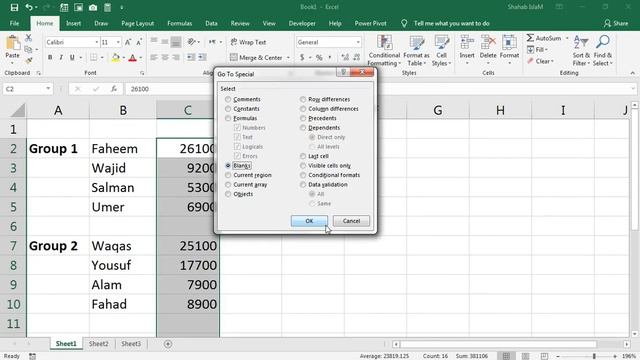The width and height of the screenshot is (640, 360).
Task: Open the Data ribbon tab
Action: [211, 23]
